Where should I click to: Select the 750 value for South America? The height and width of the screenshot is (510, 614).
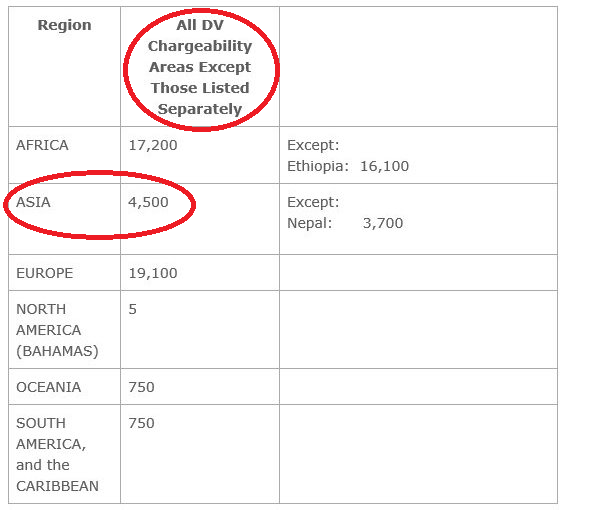pos(141,423)
